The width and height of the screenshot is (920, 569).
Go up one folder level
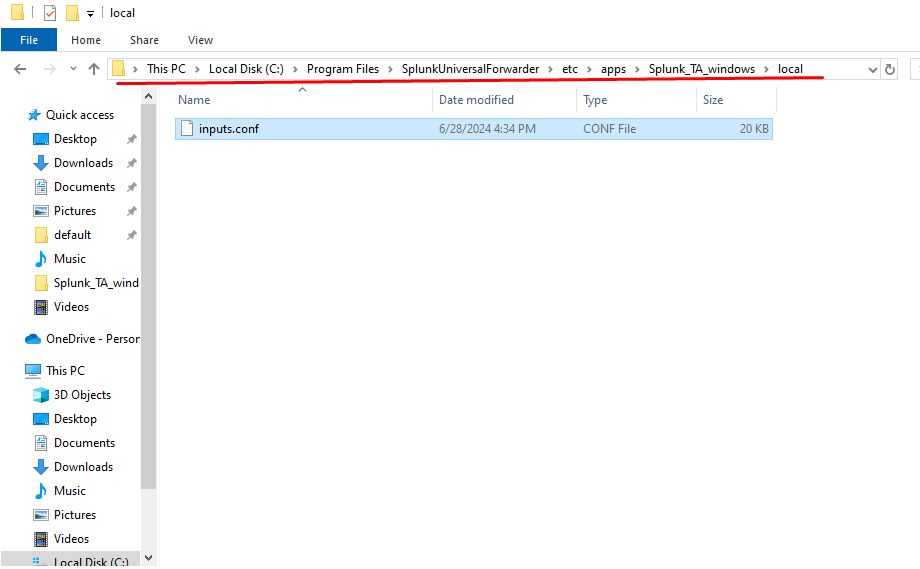pos(94,69)
